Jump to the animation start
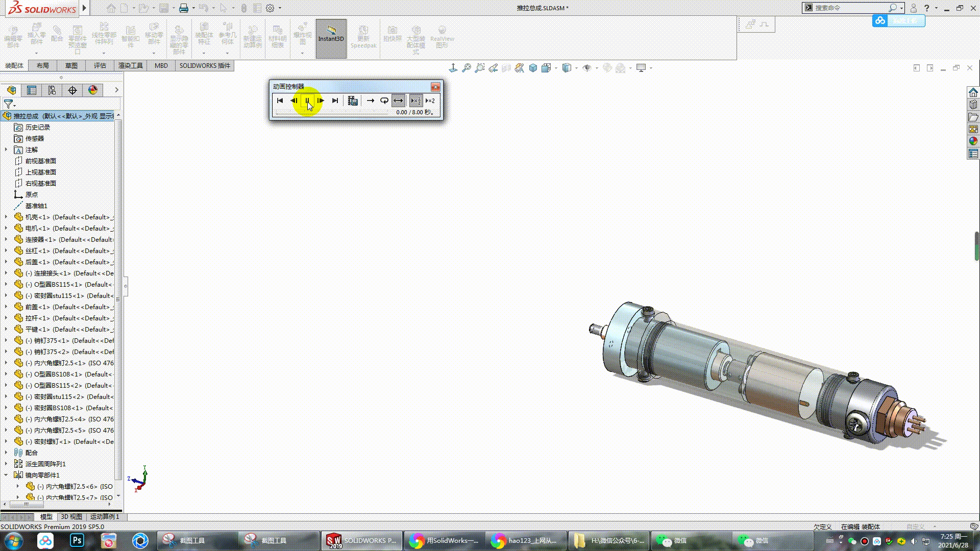Screen dimensions: 980x551 coord(280,101)
